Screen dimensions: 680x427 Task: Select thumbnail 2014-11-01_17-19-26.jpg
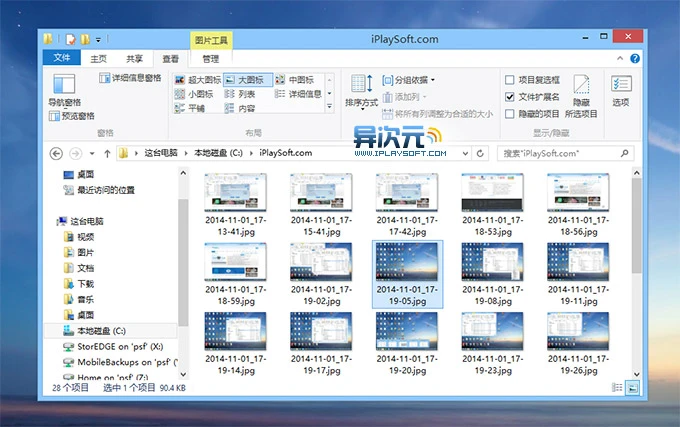pos(578,343)
